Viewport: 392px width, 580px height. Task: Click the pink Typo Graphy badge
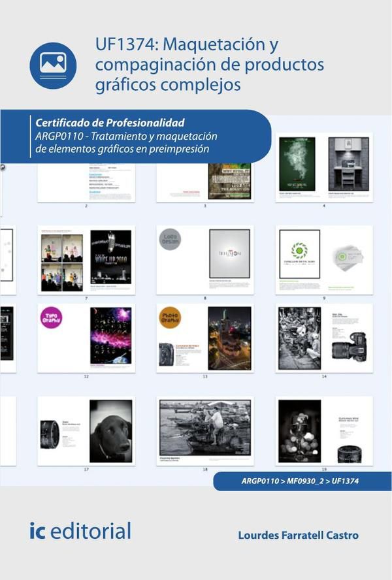point(51,317)
